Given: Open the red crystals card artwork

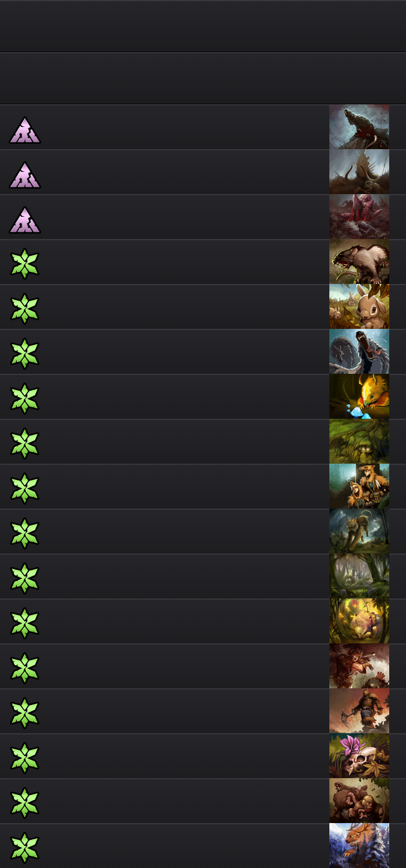Looking at the screenshot, I should 359,217.
